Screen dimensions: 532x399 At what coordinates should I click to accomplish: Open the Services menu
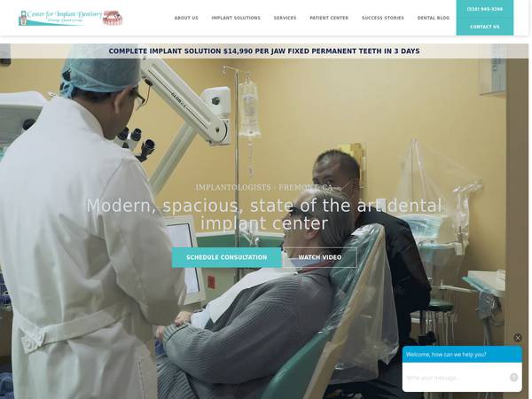285,18
